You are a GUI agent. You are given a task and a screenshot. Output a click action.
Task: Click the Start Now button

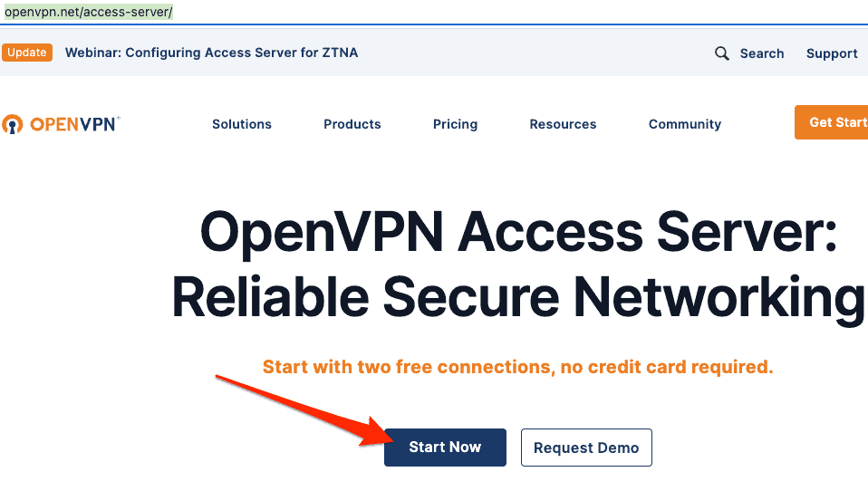point(445,448)
